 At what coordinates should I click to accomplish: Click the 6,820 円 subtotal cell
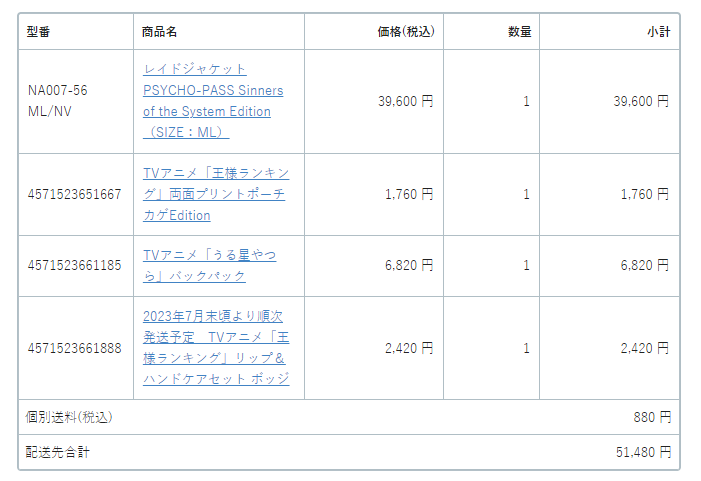645,266
